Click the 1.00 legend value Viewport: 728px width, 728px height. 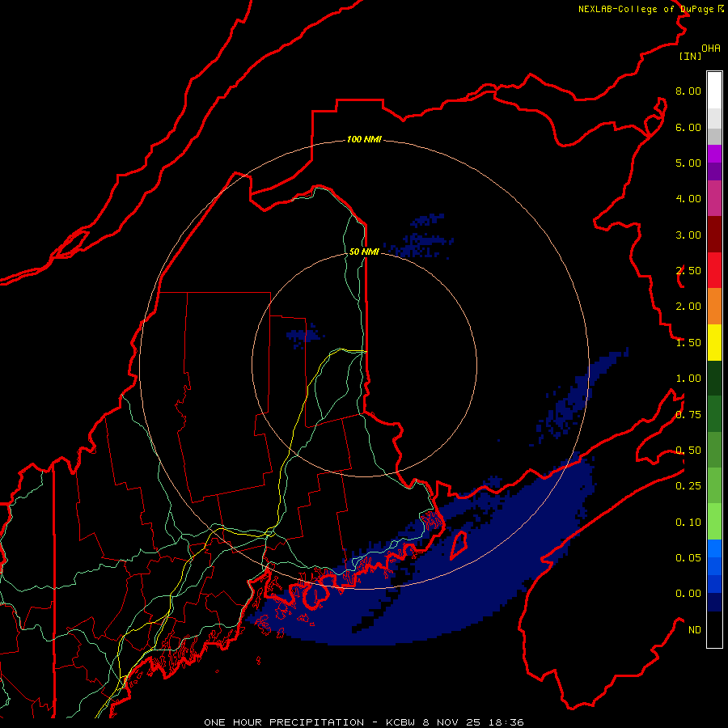688,379
